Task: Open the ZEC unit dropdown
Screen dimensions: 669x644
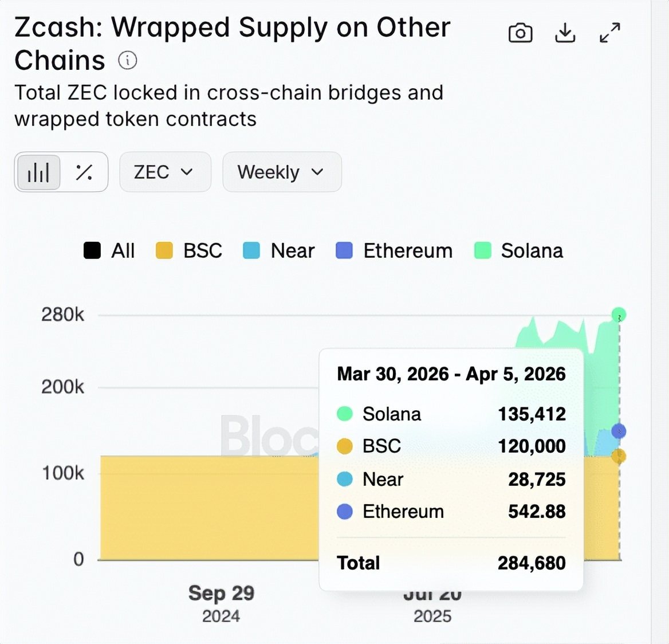Action: (x=165, y=172)
